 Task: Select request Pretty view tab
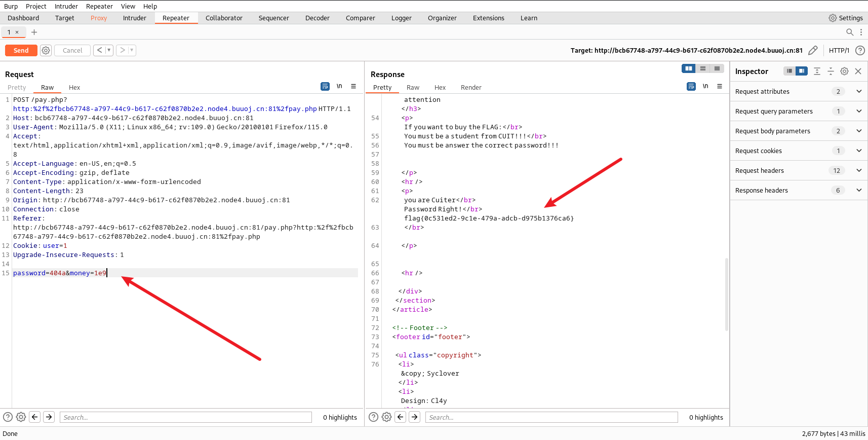click(x=17, y=87)
